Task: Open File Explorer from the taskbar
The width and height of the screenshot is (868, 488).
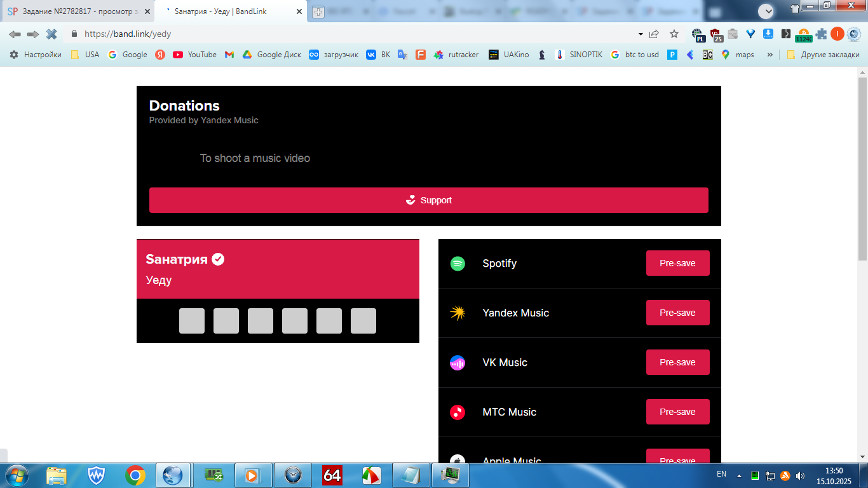Action: click(57, 475)
